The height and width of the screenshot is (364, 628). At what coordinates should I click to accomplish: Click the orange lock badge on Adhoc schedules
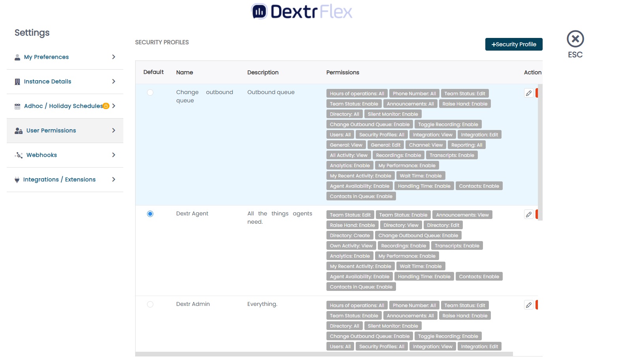(106, 106)
